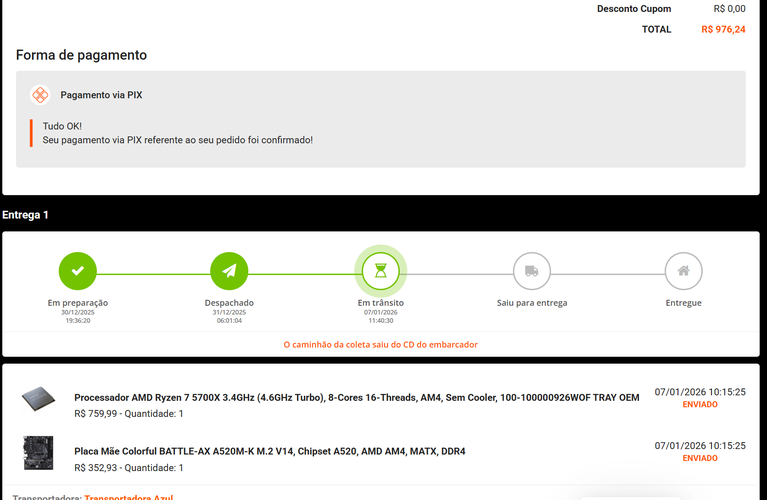
Task: Click 'Seu pagamento via PIX referente' message
Action: pyautogui.click(x=178, y=140)
